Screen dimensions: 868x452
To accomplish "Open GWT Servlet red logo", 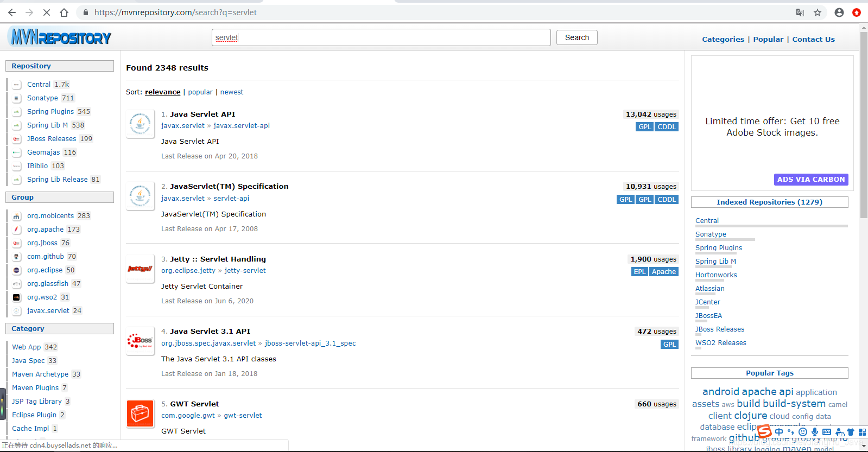I will click(141, 414).
